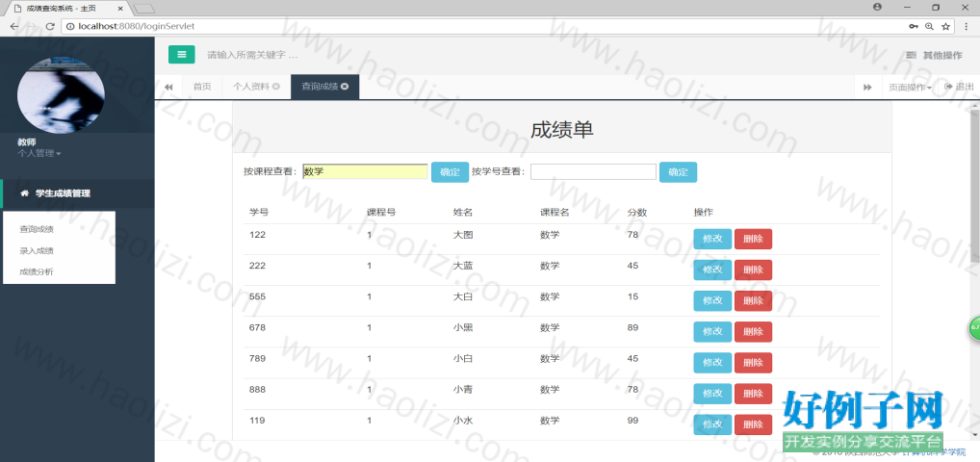This screenshot has height=462, width=980.
Task: Toggle the green hamburger menu button
Action: [x=181, y=55]
